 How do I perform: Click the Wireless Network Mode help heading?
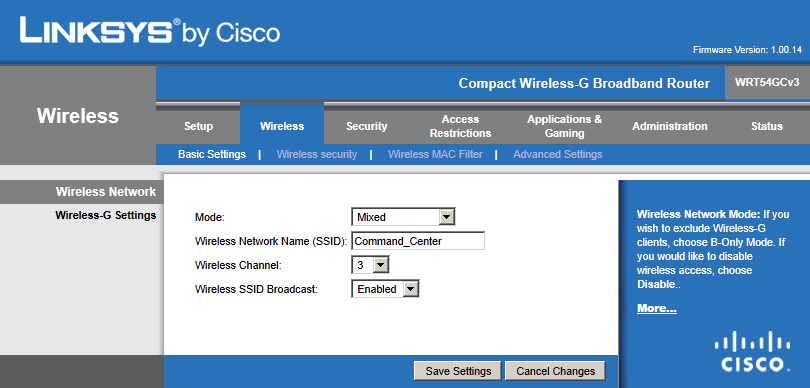698,214
